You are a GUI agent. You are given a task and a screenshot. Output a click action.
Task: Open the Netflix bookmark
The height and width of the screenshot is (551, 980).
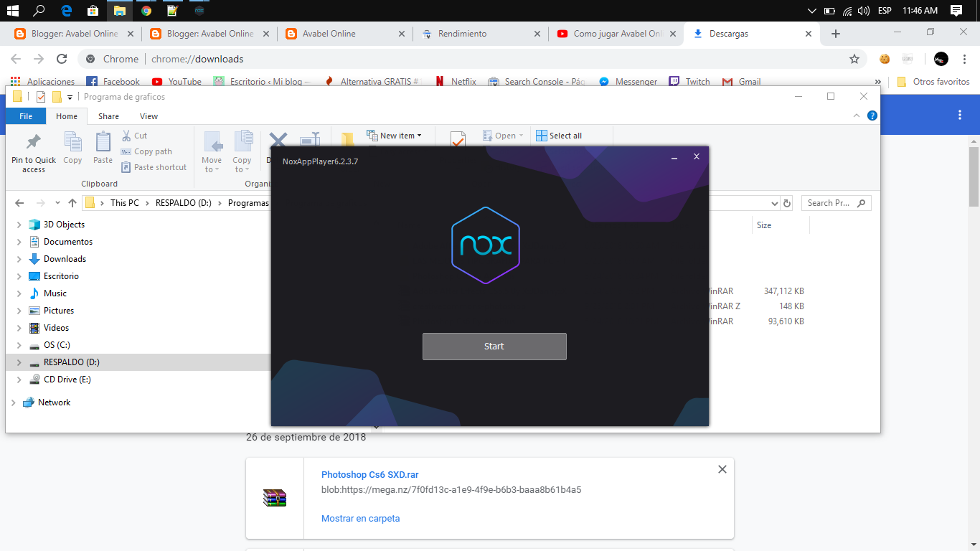click(456, 82)
